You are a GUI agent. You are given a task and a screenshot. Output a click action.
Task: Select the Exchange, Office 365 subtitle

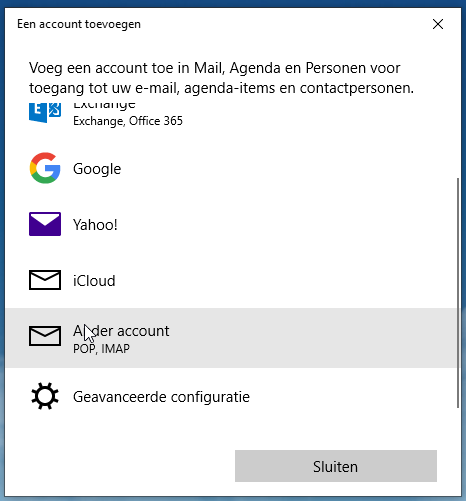pyautogui.click(x=128, y=121)
